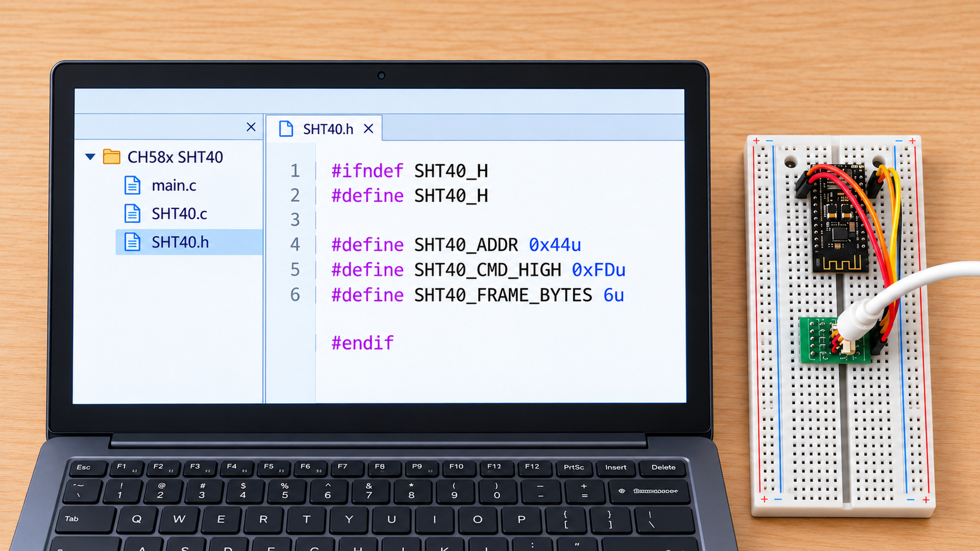Click the SHT40.h file icon in tree
The width and height of the screenshot is (980, 551).
click(132, 242)
